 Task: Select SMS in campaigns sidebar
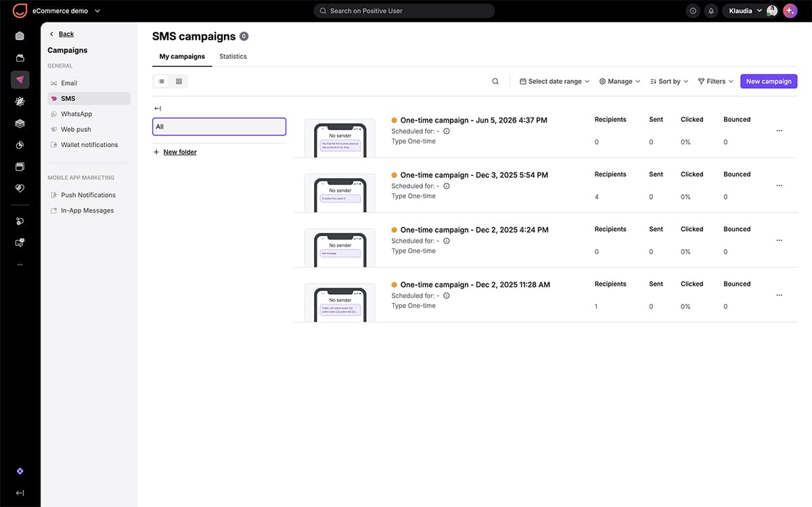tap(89, 99)
